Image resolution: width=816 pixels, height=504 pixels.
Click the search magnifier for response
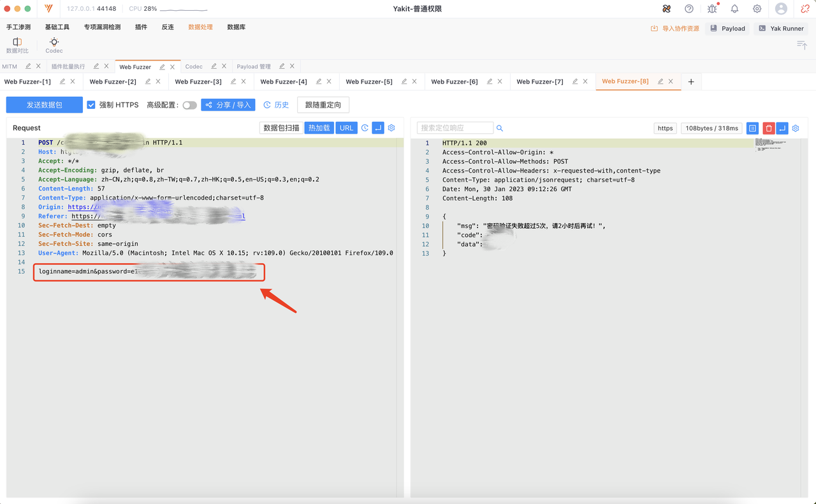pyautogui.click(x=500, y=128)
